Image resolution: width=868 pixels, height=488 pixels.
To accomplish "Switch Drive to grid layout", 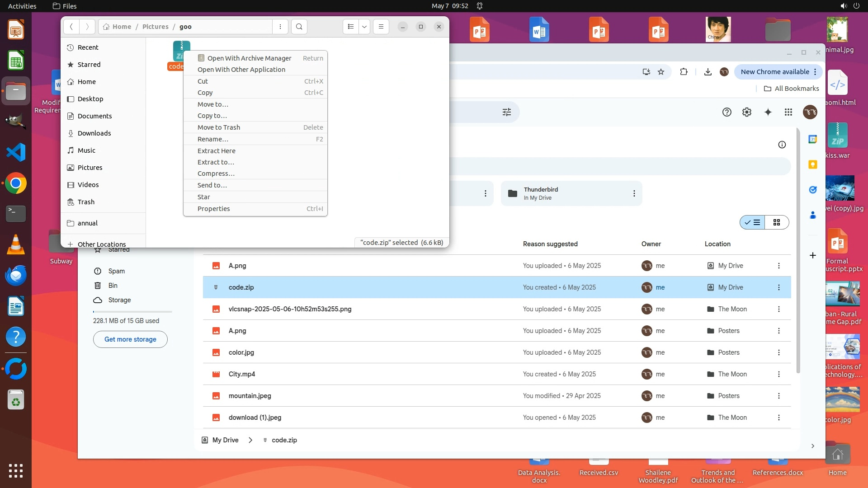I will pyautogui.click(x=777, y=222).
